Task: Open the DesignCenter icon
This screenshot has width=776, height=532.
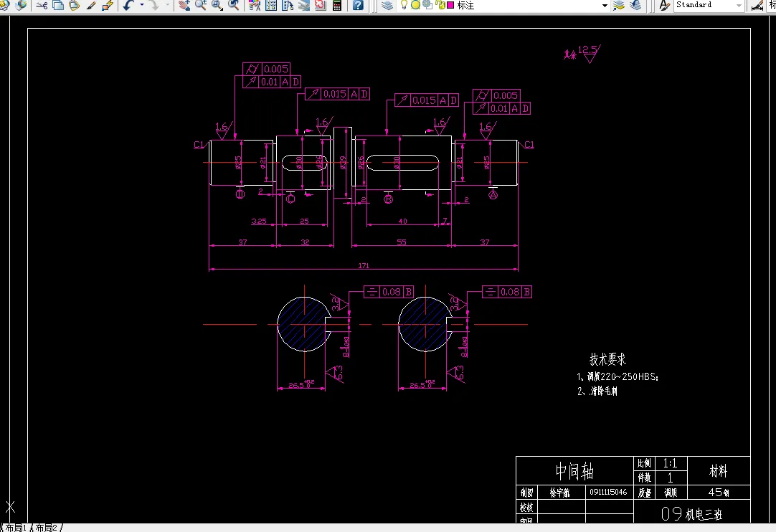Action: [271, 6]
